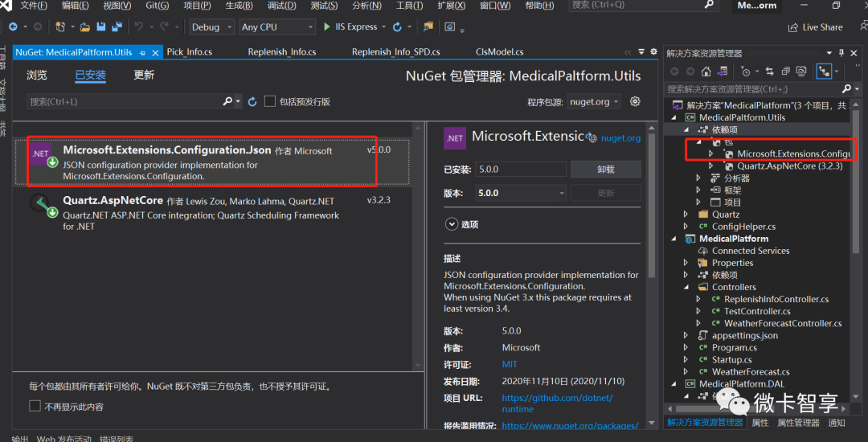
Task: Click the Pending Changes Filter clock icon
Action: tap(745, 72)
